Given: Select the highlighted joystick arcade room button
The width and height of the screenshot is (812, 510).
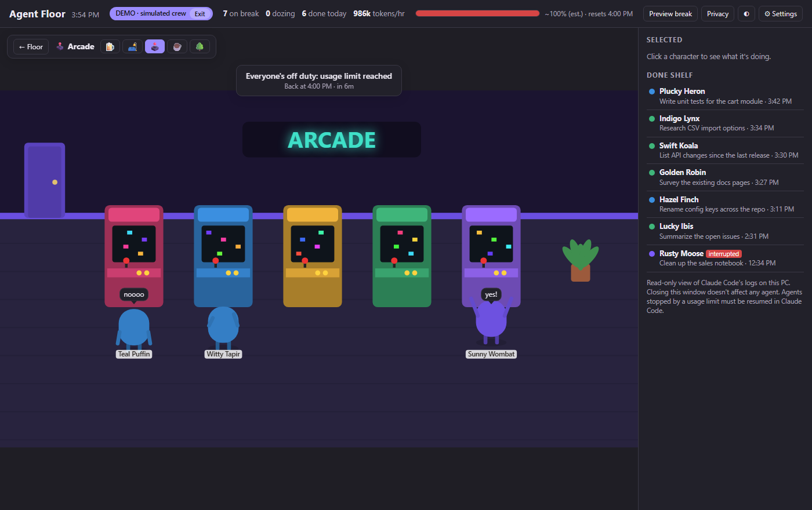Looking at the screenshot, I should (155, 46).
